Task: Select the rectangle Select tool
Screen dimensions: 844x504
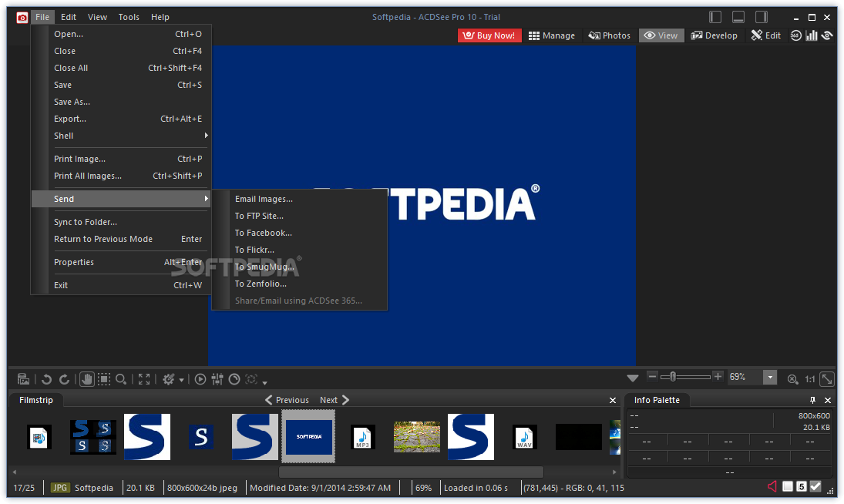Action: click(104, 379)
